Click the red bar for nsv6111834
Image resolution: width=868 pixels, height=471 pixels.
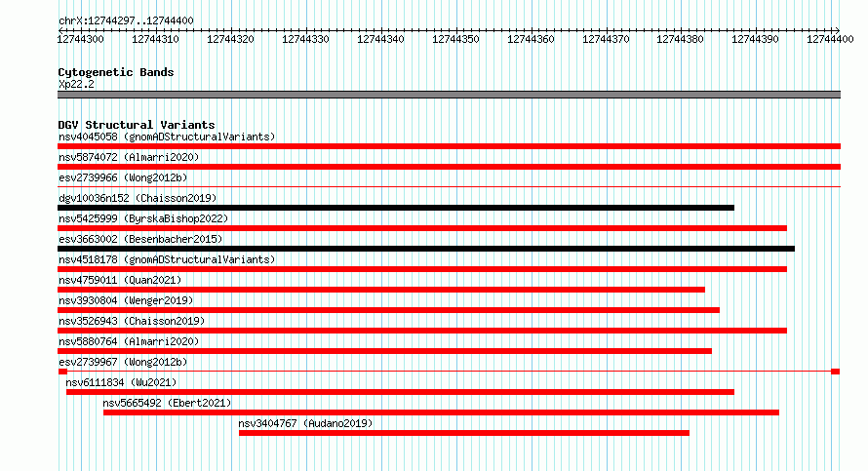(400, 392)
